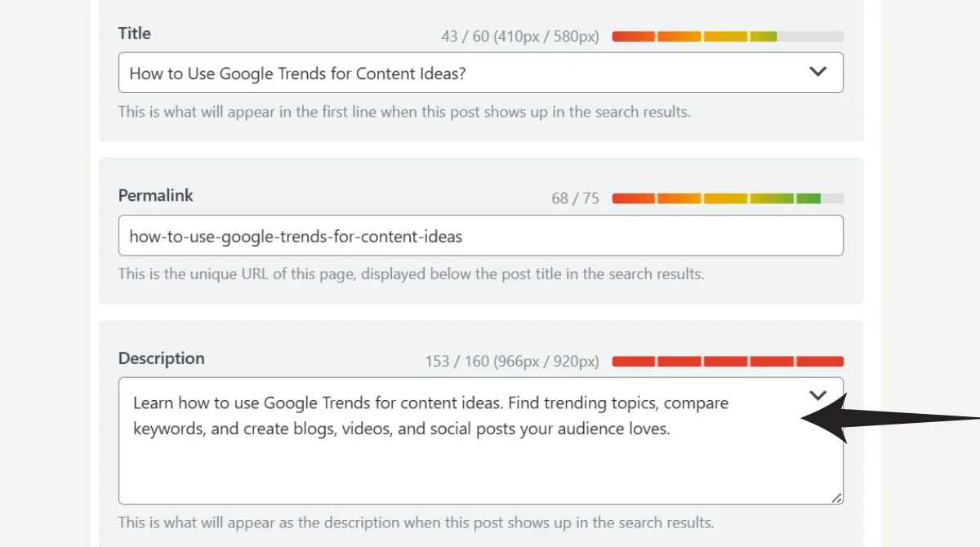Click the Description section label
This screenshot has height=547, width=980.
(x=161, y=358)
